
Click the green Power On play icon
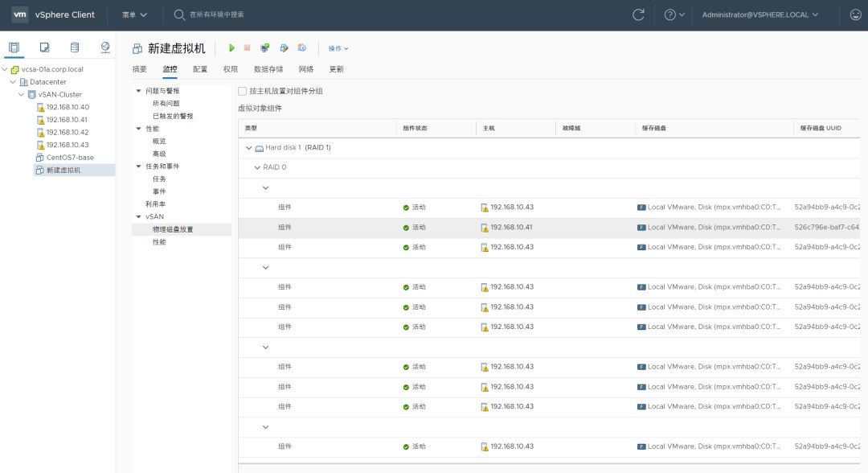[x=231, y=48]
